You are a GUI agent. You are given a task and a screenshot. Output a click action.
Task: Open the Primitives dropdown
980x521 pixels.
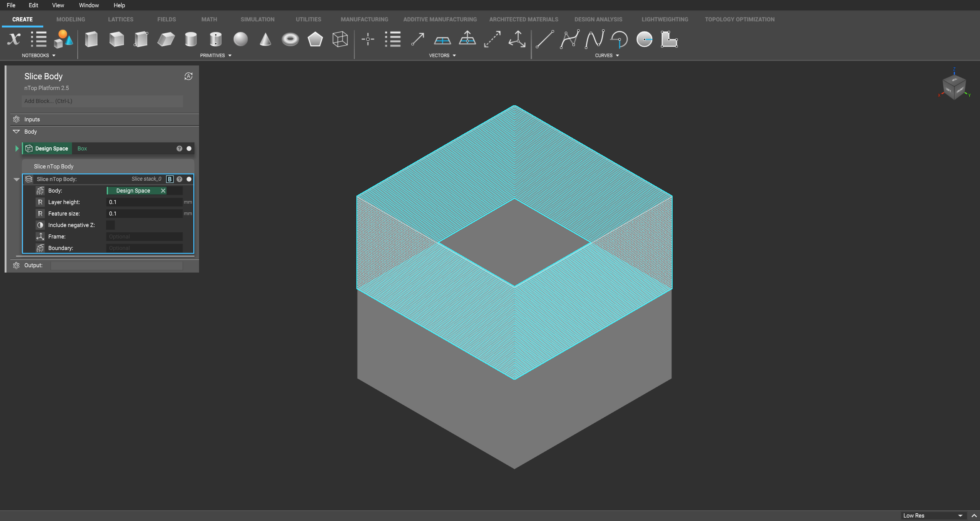click(216, 56)
